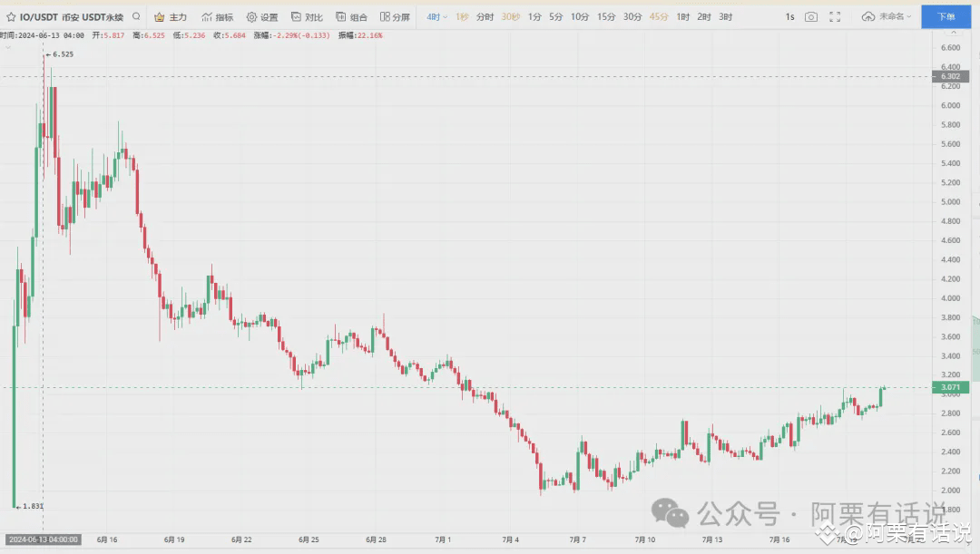Image resolution: width=980 pixels, height=554 pixels.
Task: Enter fullscreen chart mode
Action: (835, 17)
